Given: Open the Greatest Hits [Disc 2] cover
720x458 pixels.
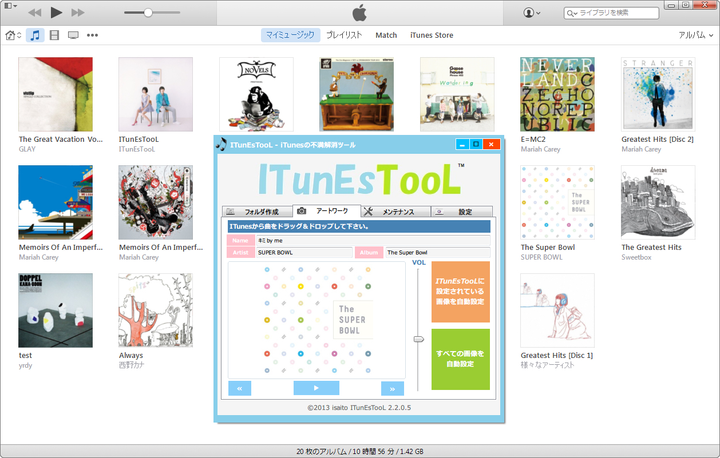Looking at the screenshot, I should pyautogui.click(x=658, y=94).
